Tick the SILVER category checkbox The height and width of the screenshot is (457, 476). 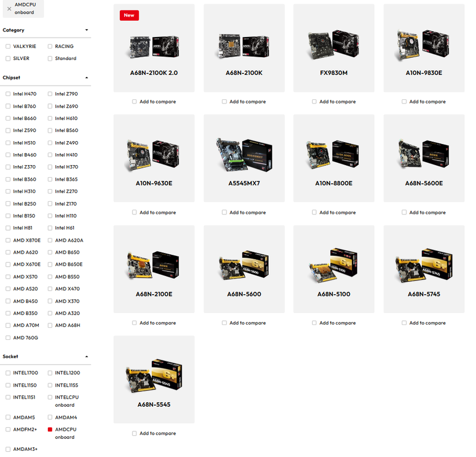point(8,59)
